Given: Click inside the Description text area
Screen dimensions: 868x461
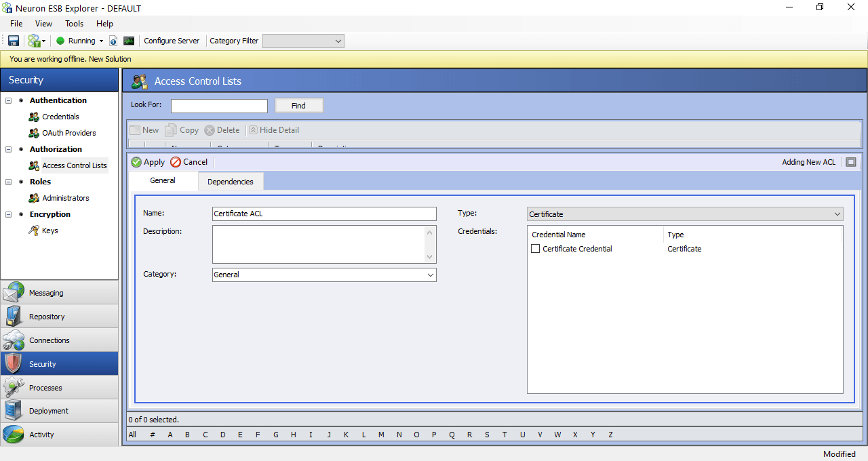Looking at the screenshot, I should point(319,244).
